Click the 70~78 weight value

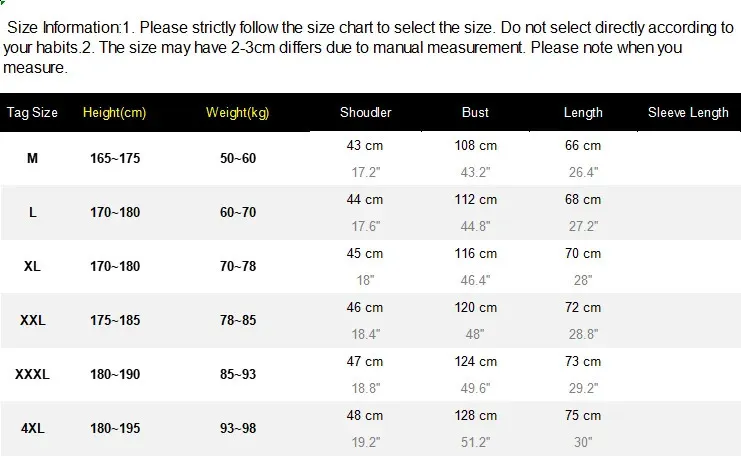(238, 267)
